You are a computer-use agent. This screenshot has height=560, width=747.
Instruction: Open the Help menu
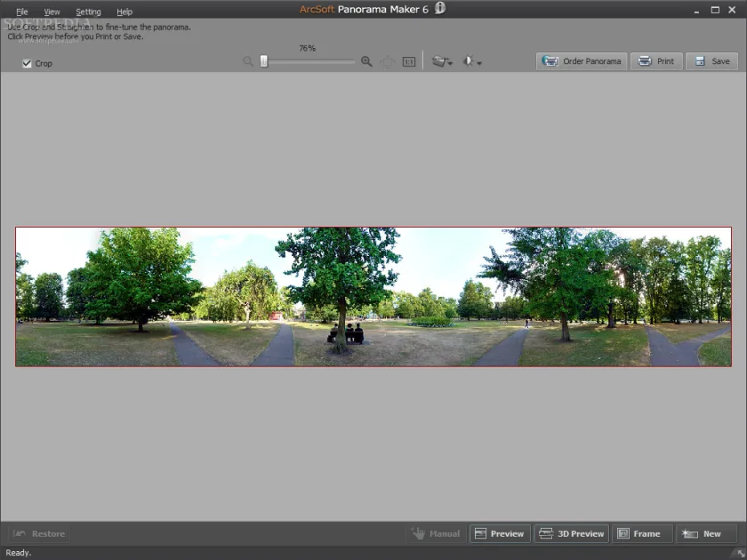pyautogui.click(x=124, y=12)
